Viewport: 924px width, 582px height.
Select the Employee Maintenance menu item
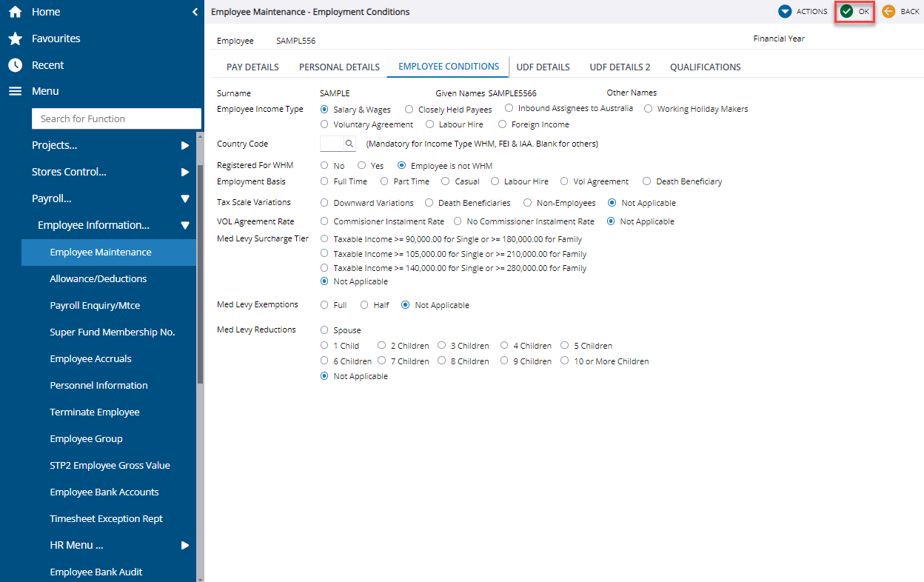(109, 252)
